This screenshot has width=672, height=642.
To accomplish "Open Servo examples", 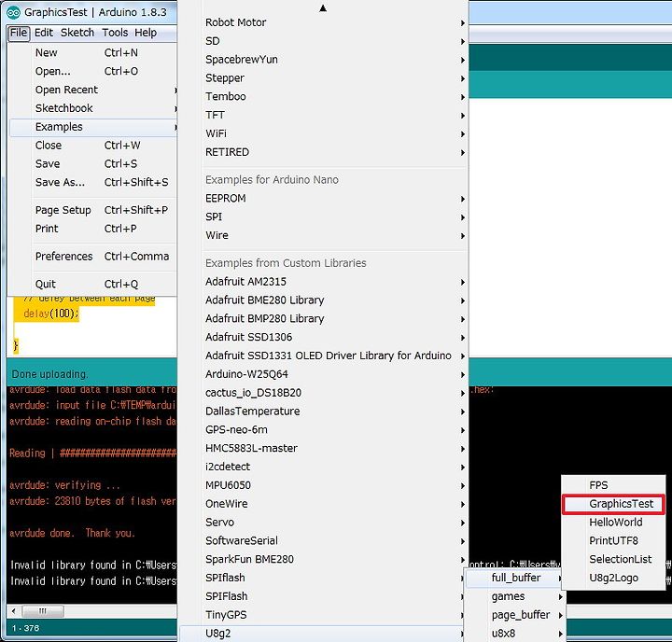I will click(324, 522).
